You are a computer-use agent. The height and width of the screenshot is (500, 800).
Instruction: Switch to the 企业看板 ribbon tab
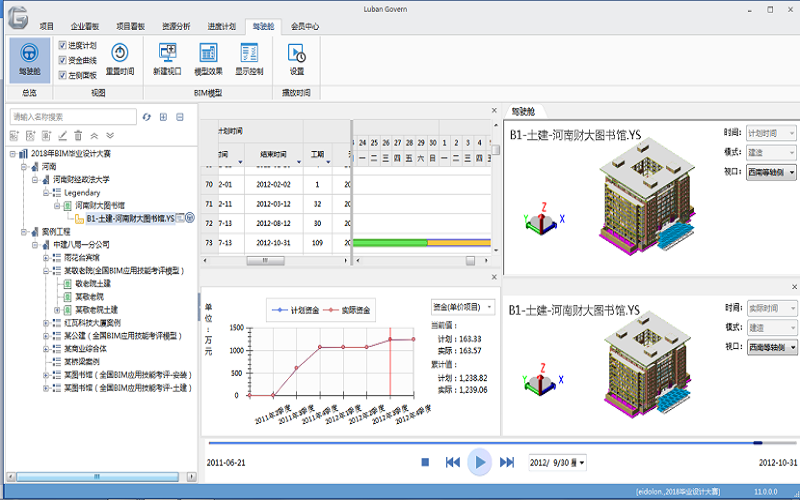click(85, 26)
